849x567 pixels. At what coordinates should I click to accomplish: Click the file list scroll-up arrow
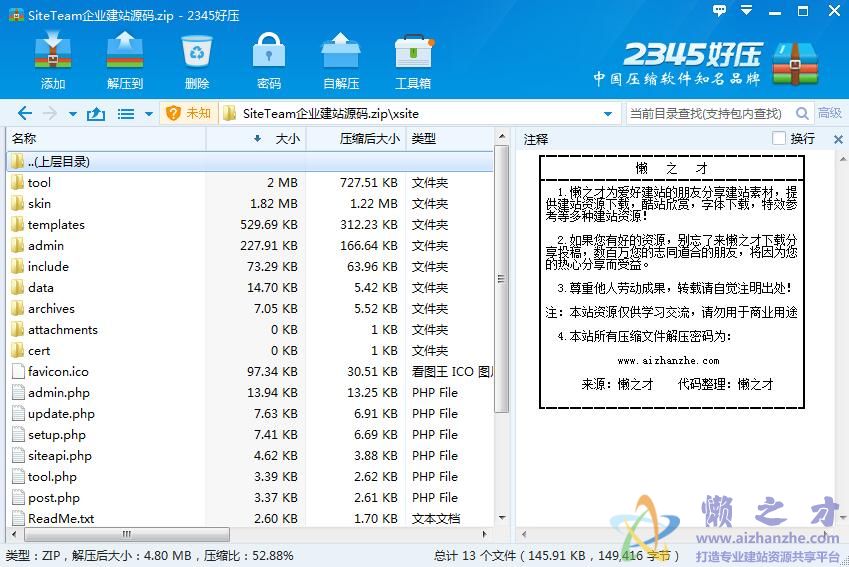point(501,136)
